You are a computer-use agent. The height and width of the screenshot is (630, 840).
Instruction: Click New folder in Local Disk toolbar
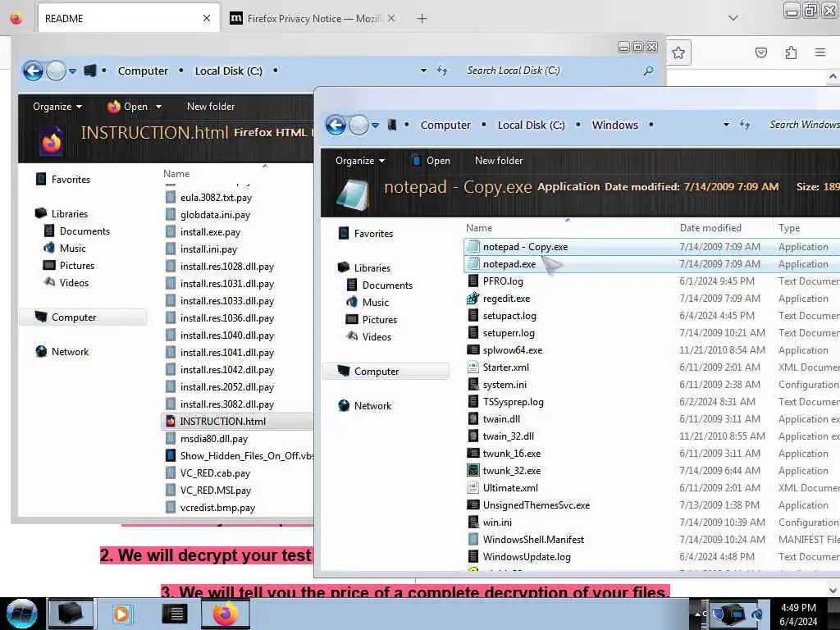point(211,107)
